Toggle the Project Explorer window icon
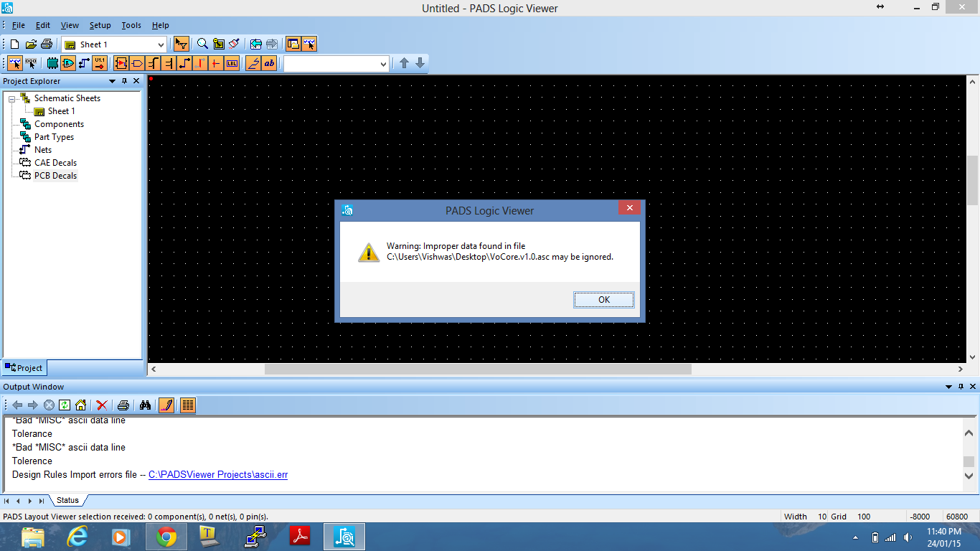The height and width of the screenshot is (551, 980). (x=293, y=44)
